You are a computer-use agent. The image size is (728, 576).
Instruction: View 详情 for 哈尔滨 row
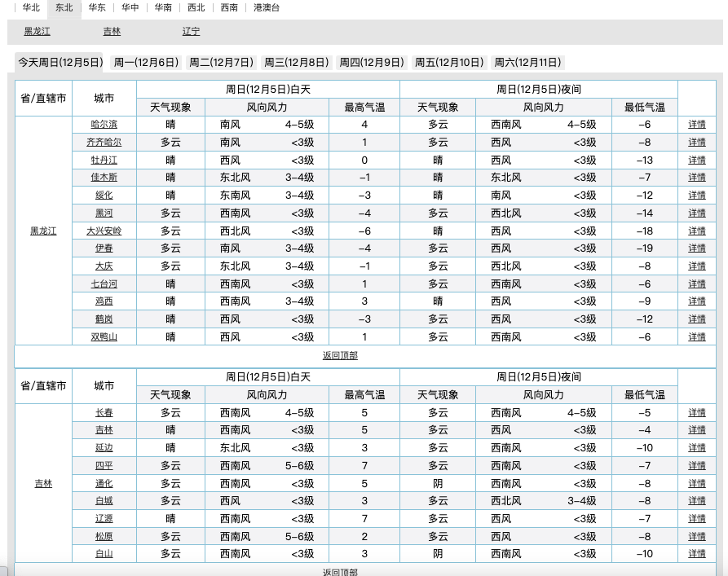[697, 125]
